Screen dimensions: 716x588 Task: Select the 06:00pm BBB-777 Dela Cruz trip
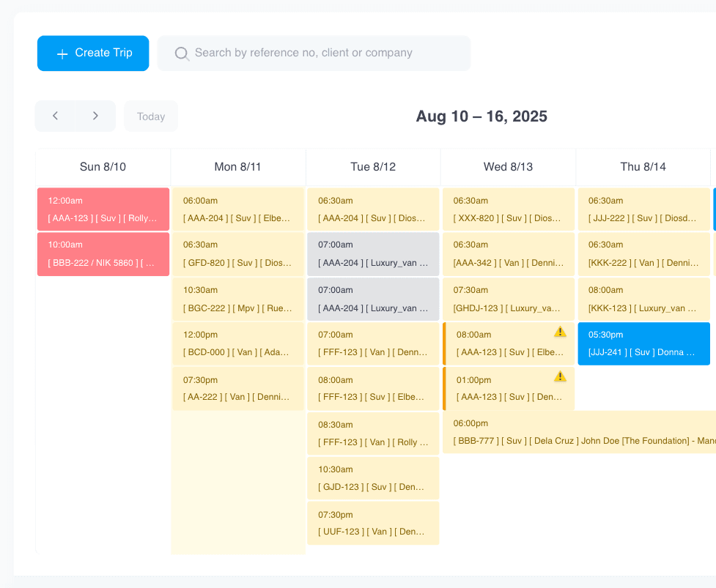click(579, 432)
